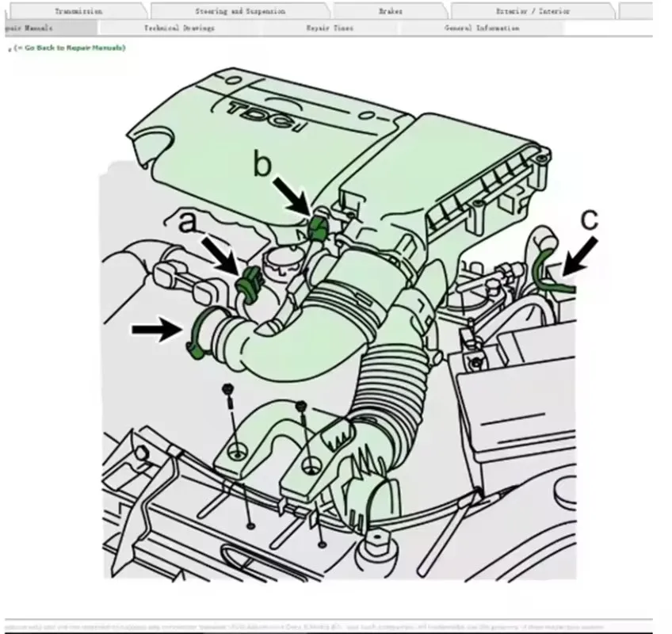Select the Repair Manuals section
Viewport: 672px width, 634px height.
click(x=32, y=27)
